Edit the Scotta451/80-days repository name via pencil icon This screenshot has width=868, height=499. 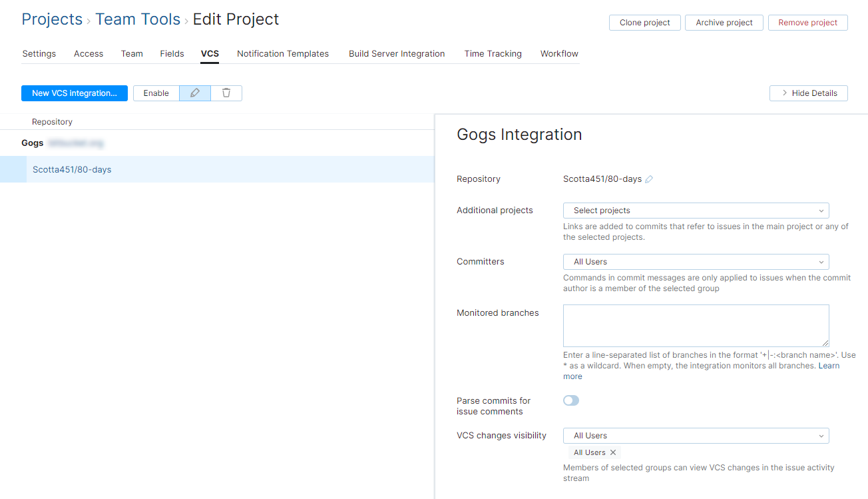click(x=649, y=179)
